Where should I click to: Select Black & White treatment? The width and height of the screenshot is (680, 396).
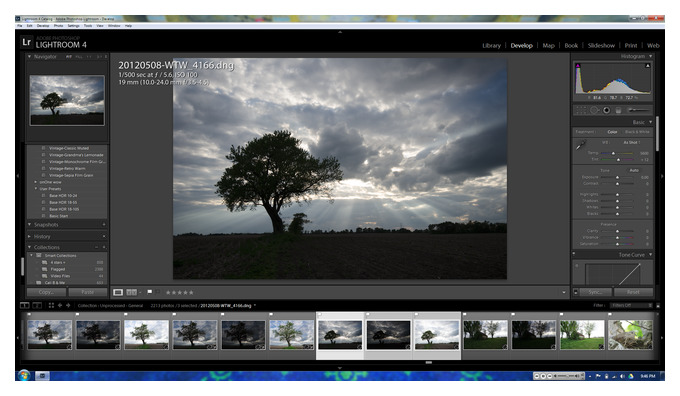(637, 132)
